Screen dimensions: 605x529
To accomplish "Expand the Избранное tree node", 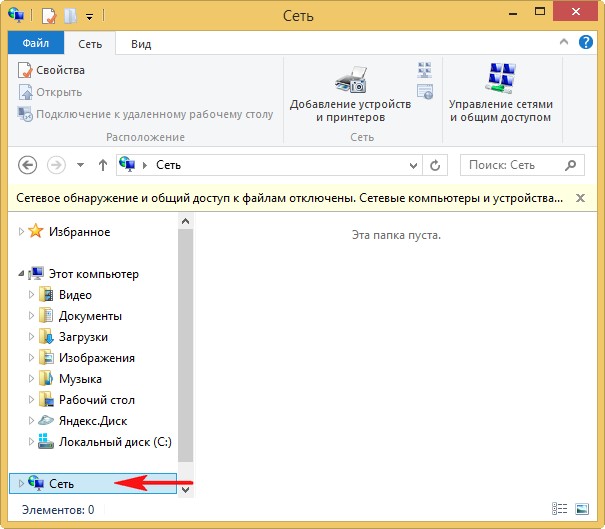I will click(x=23, y=232).
